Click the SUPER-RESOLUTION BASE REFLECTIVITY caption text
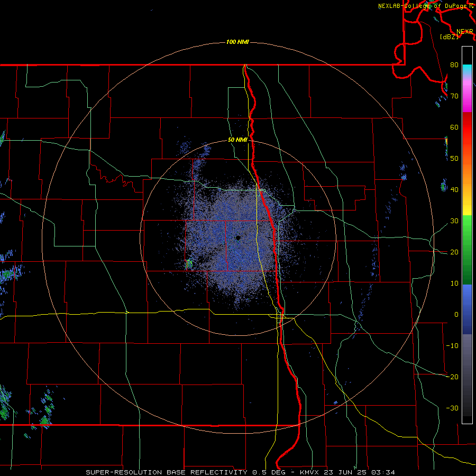 [x=167, y=472]
